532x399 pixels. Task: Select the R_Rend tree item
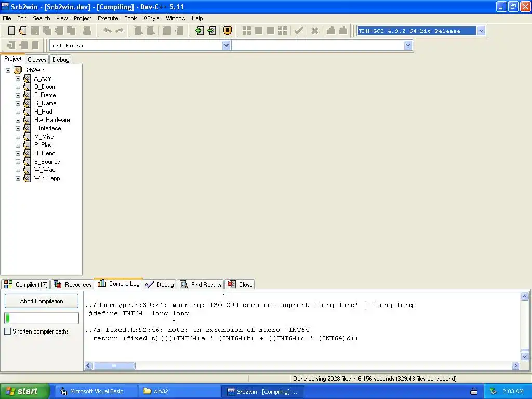[45, 153]
